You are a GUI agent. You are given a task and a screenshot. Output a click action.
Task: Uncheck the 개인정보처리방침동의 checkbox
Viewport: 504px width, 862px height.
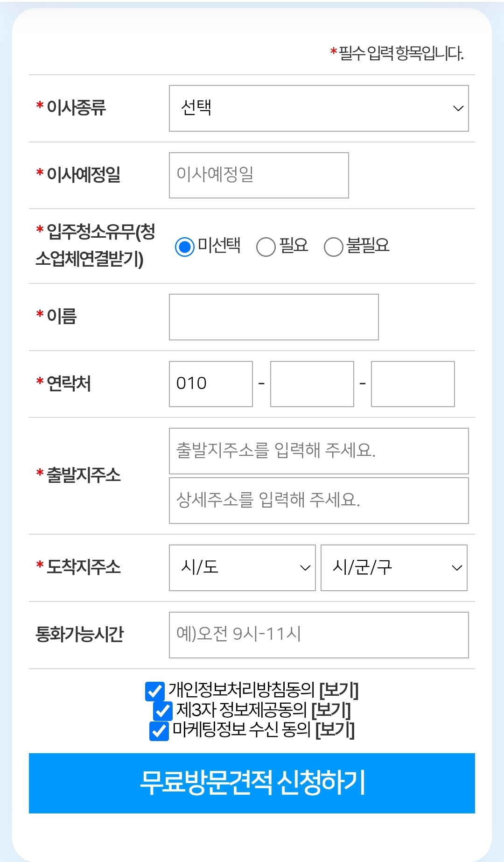(155, 691)
